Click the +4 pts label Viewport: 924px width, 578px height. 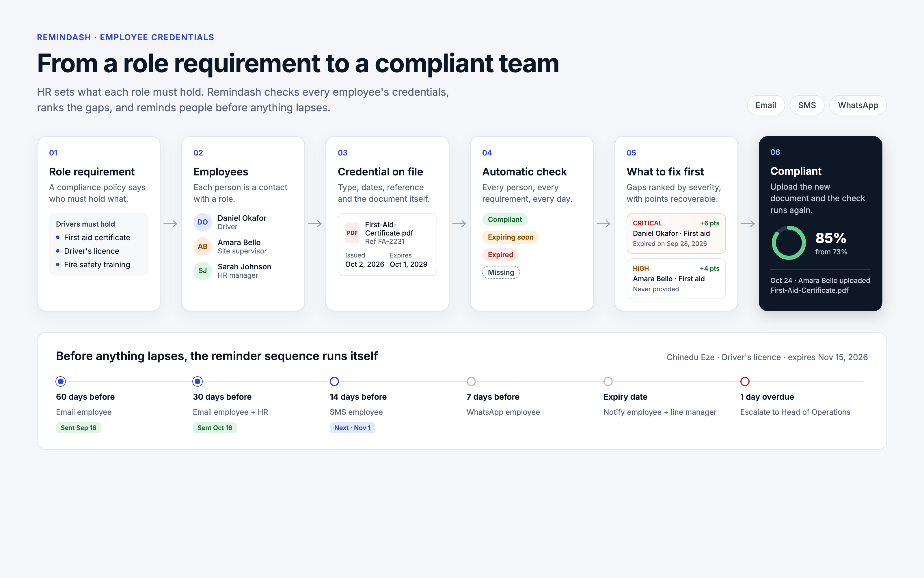tap(709, 269)
